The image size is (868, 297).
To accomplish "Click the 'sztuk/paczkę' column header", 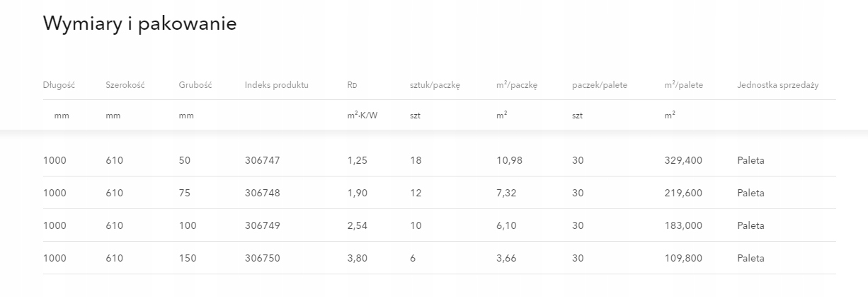I will tap(435, 85).
